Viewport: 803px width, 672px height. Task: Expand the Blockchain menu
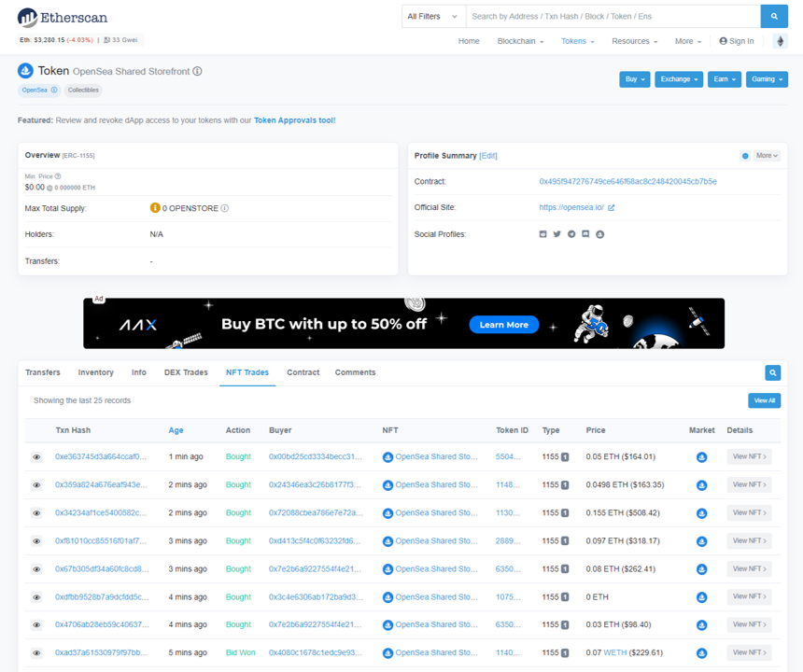(520, 41)
